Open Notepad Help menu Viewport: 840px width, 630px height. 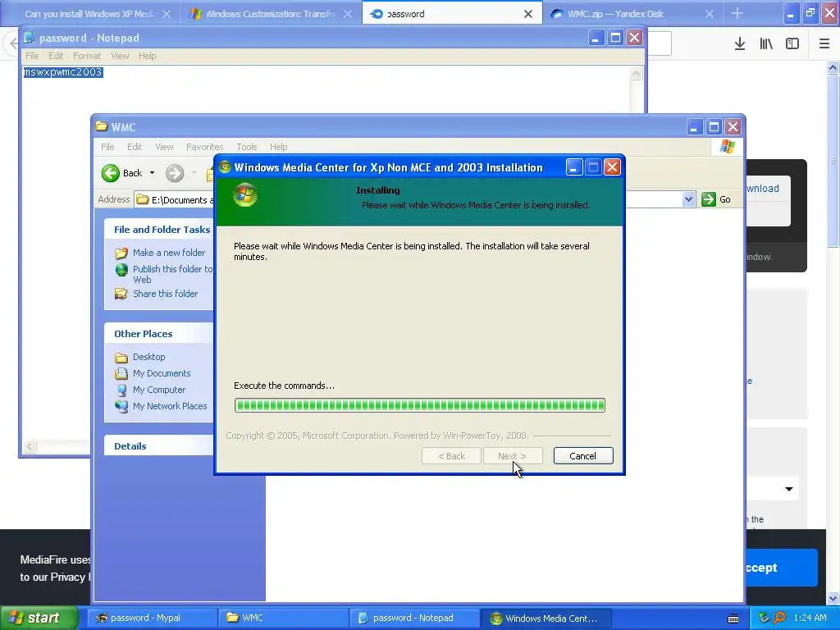[x=148, y=56]
